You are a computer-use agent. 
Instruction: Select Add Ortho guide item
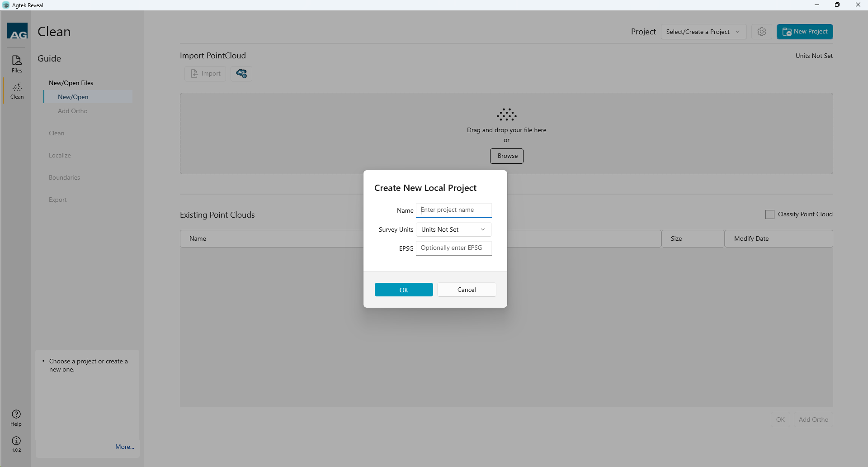click(x=73, y=111)
